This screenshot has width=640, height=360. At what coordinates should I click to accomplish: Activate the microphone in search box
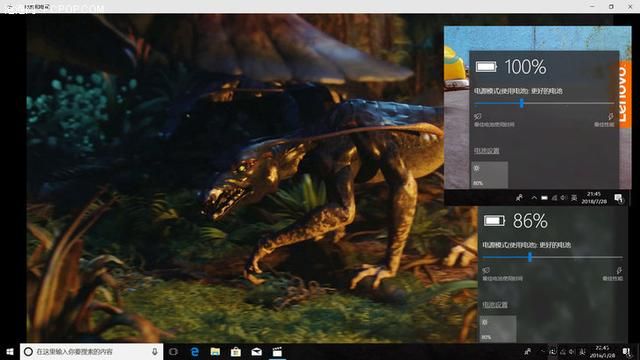point(155,351)
